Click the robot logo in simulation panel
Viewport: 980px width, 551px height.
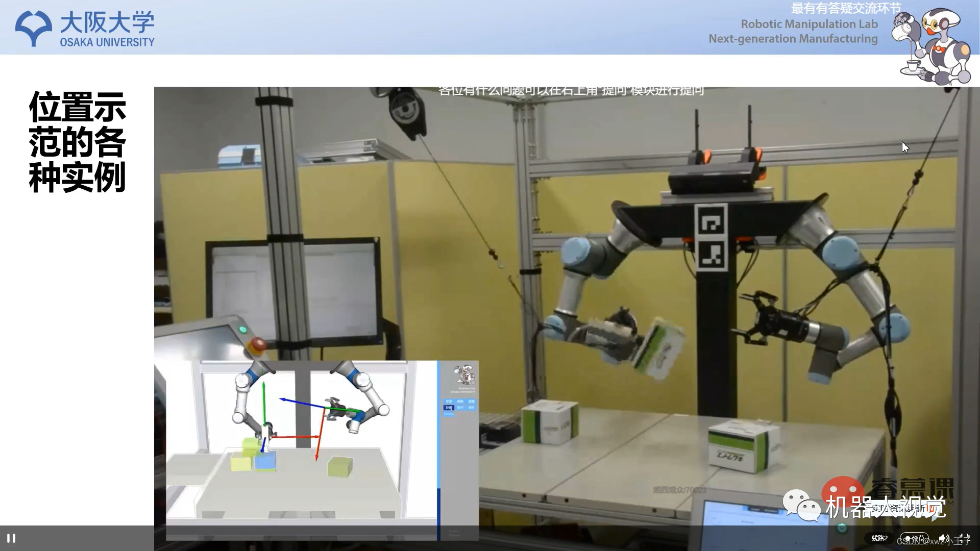464,376
